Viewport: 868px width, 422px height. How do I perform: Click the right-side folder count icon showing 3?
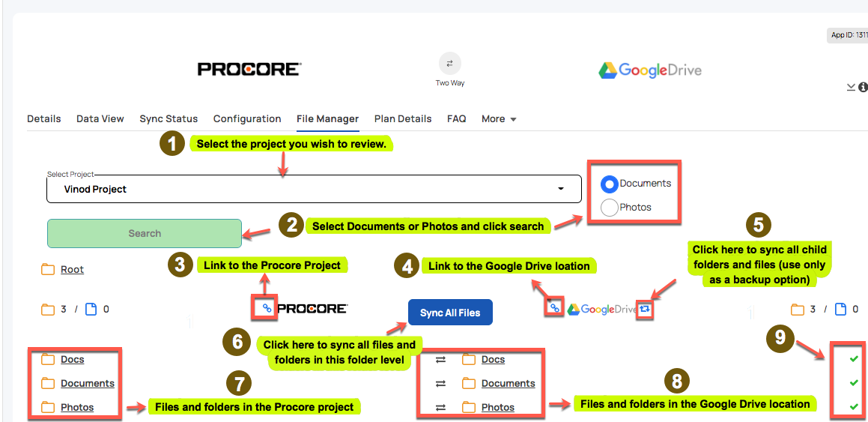click(x=798, y=309)
